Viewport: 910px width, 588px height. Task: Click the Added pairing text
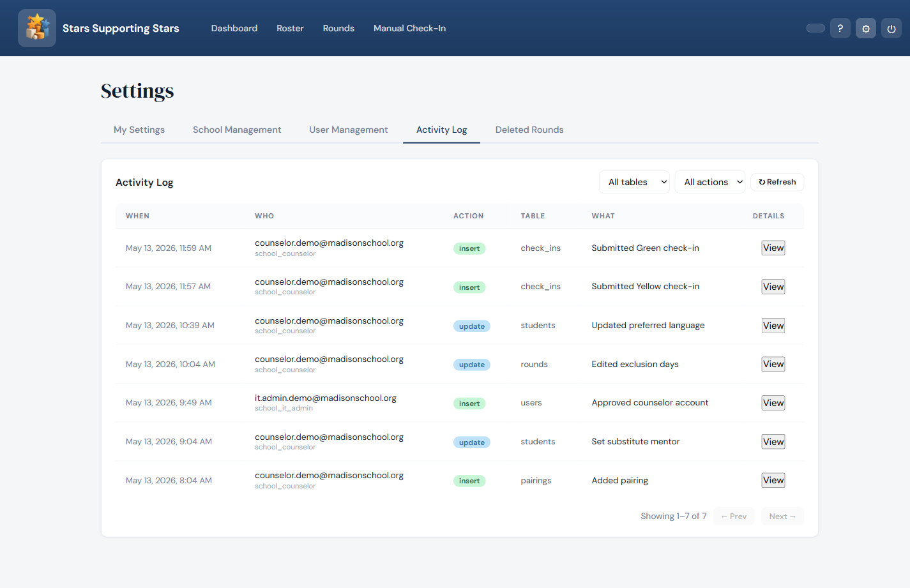point(619,480)
